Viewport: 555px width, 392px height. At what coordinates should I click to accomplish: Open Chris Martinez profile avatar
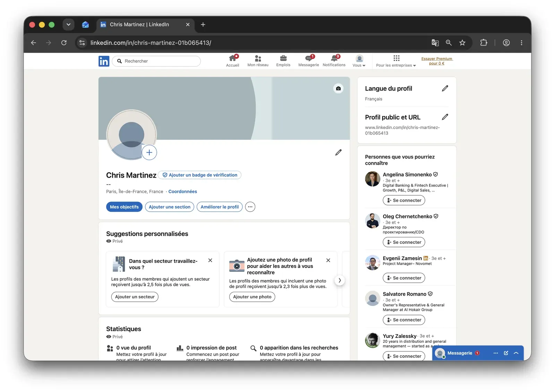[131, 135]
